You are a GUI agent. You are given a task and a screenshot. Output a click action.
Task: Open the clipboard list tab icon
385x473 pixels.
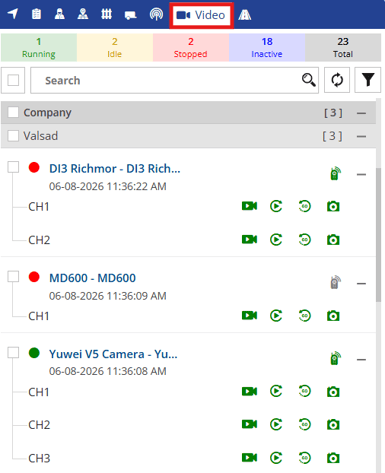click(36, 14)
